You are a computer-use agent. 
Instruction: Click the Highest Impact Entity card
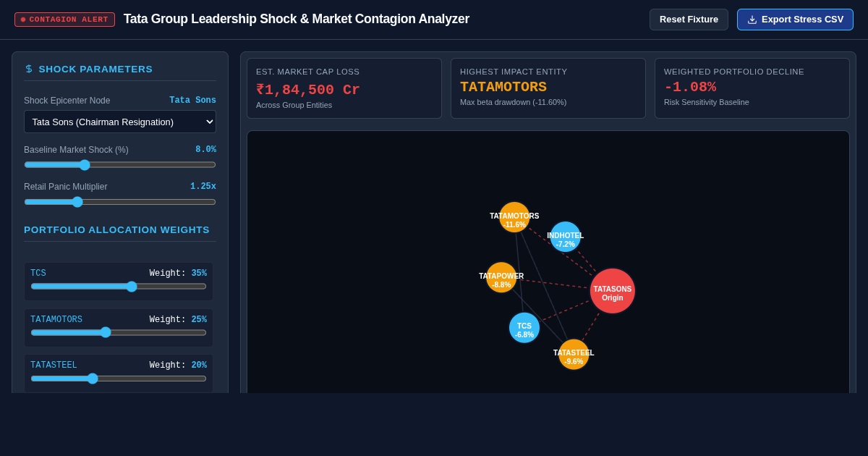point(548,88)
